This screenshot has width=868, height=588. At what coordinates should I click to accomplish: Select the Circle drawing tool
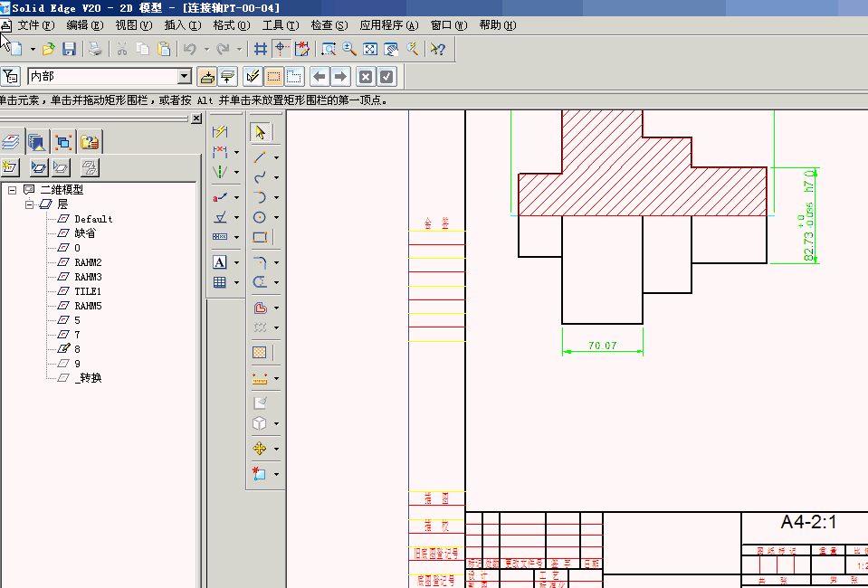coord(260,217)
